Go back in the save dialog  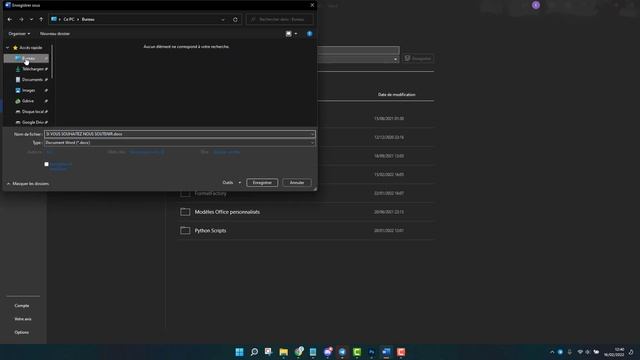[10, 19]
